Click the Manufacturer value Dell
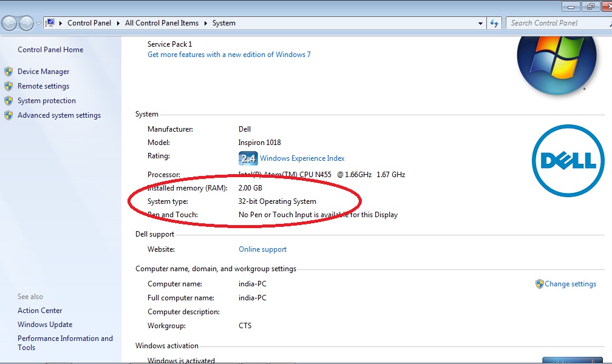The height and width of the screenshot is (364, 612). (x=245, y=129)
